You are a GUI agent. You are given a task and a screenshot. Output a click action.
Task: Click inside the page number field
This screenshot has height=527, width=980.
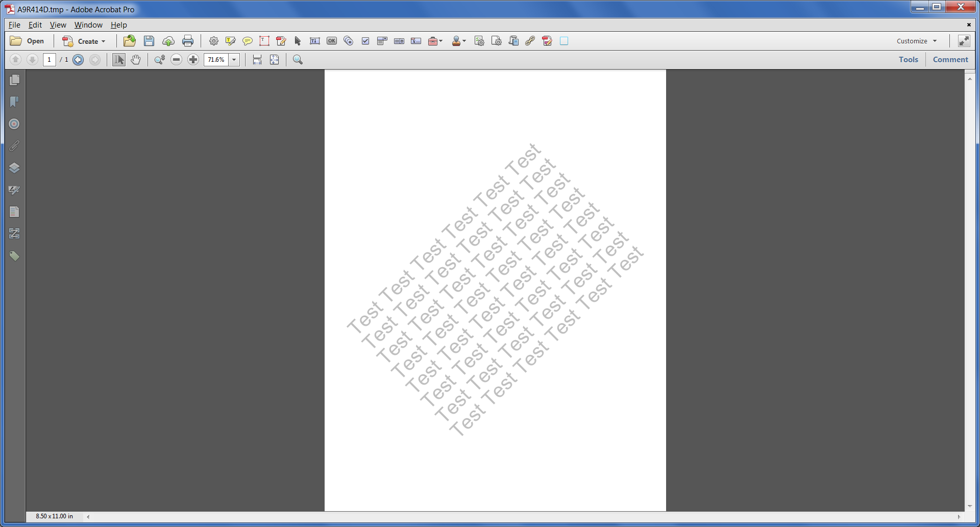[49, 60]
